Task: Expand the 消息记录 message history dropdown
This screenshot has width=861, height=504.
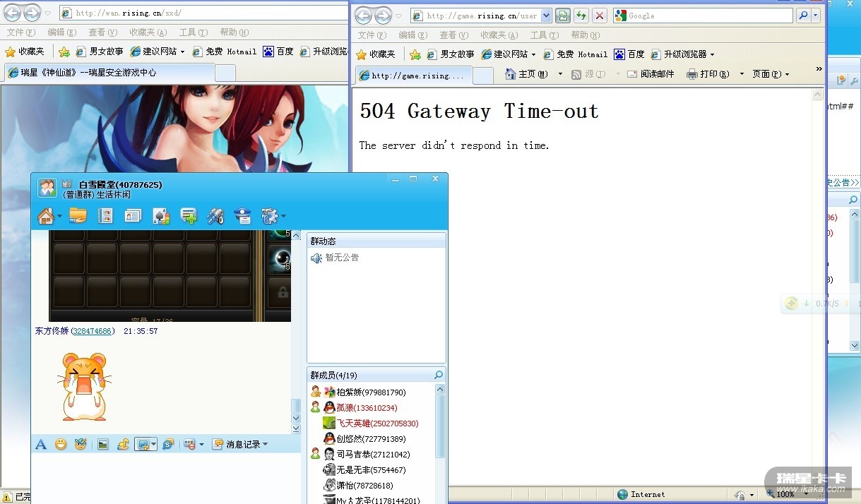Action: click(x=266, y=444)
